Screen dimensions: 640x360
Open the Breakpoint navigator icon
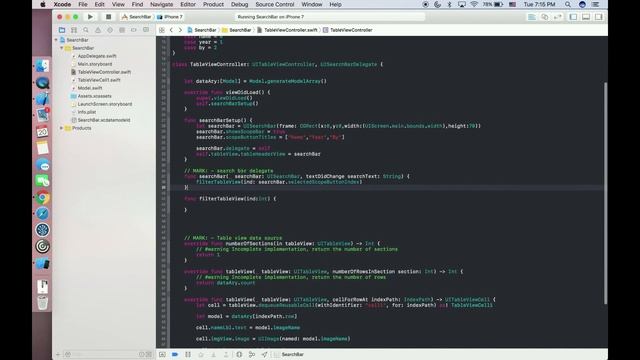133,30
